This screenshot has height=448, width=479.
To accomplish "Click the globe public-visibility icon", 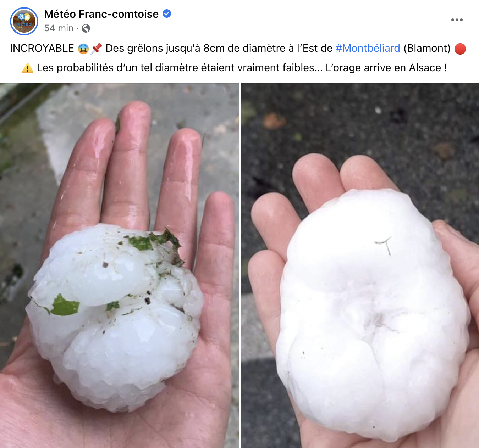I will 86,28.
